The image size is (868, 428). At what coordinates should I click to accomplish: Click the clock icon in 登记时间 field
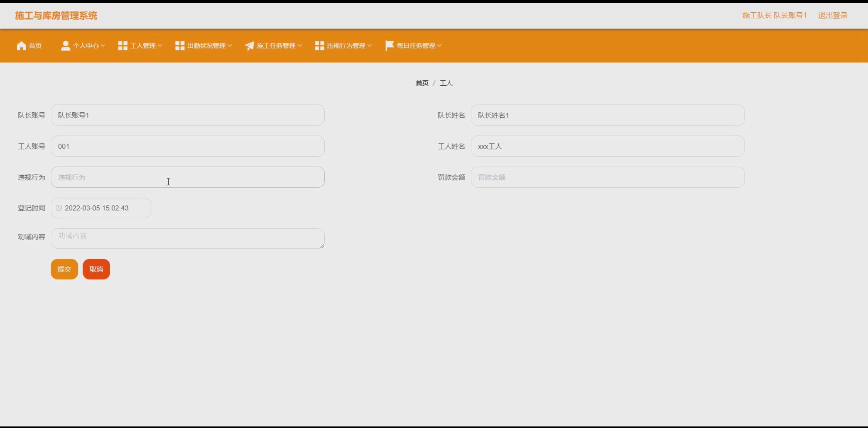pyautogui.click(x=59, y=208)
